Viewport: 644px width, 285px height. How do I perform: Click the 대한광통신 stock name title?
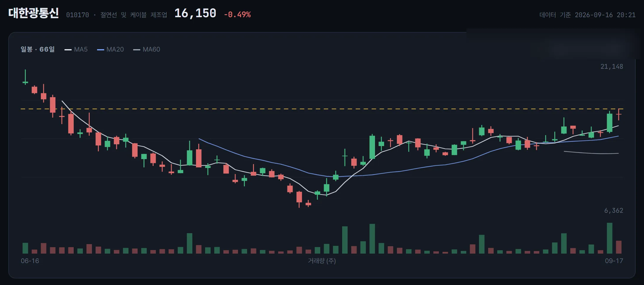click(33, 13)
